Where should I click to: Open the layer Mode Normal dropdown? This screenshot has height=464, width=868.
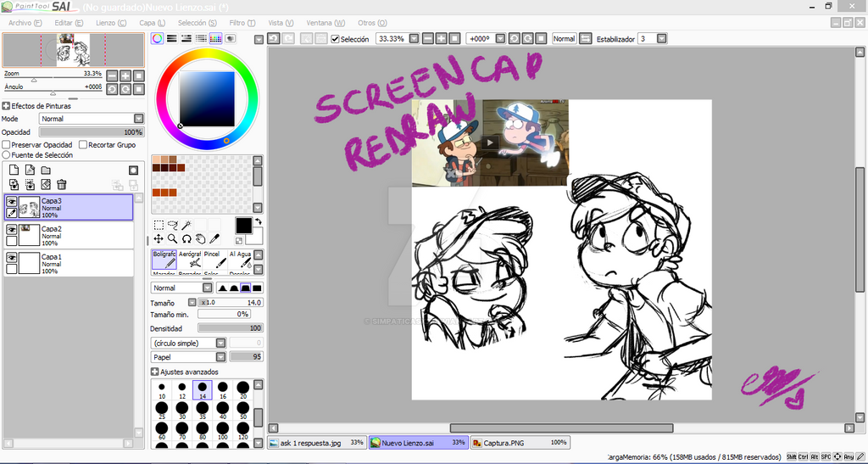(x=92, y=119)
